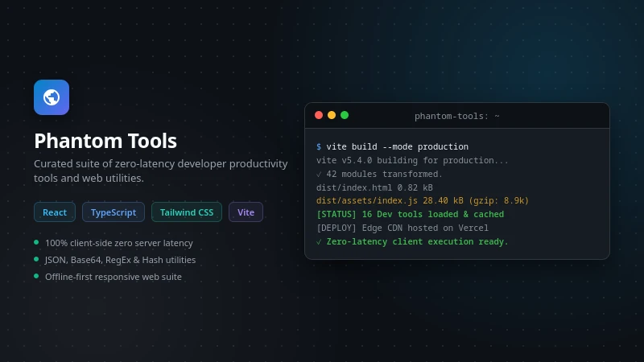Click '[STATUS] 16 Dev tools loaded & cached' line
Image resolution: width=644 pixels, height=362 pixels.
410,214
